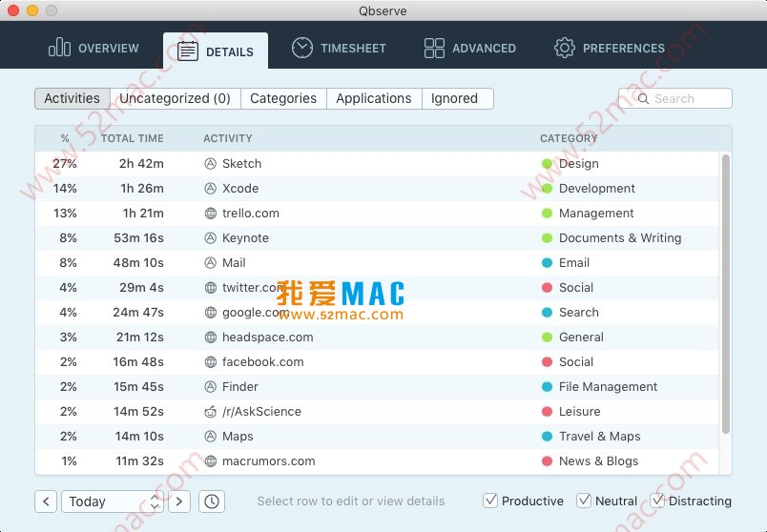
Task: Sort by the % column header
Action: (65, 138)
